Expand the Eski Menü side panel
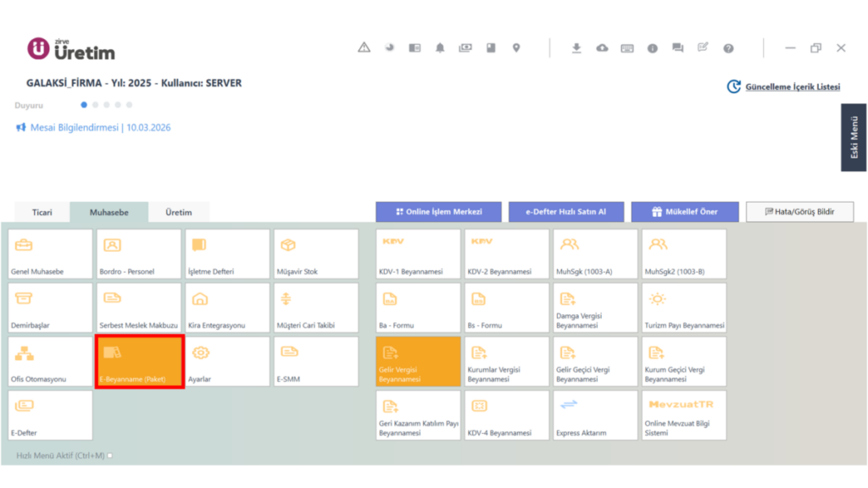 coord(854,137)
